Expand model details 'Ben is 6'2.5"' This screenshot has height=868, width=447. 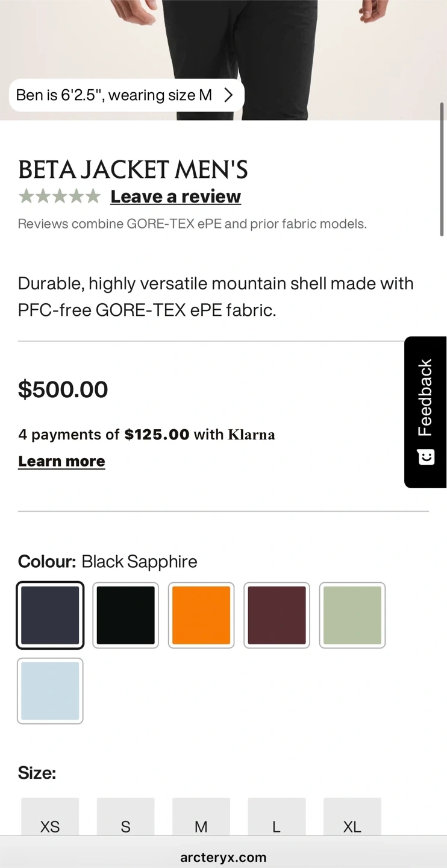coord(114,95)
